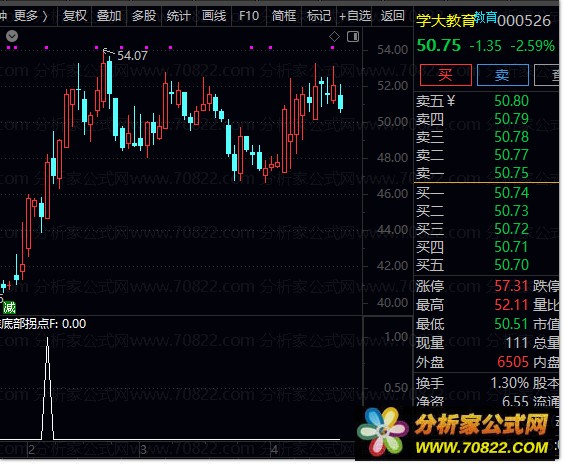Click the 换手 value 1.30%
The image size is (565, 464).
(510, 383)
